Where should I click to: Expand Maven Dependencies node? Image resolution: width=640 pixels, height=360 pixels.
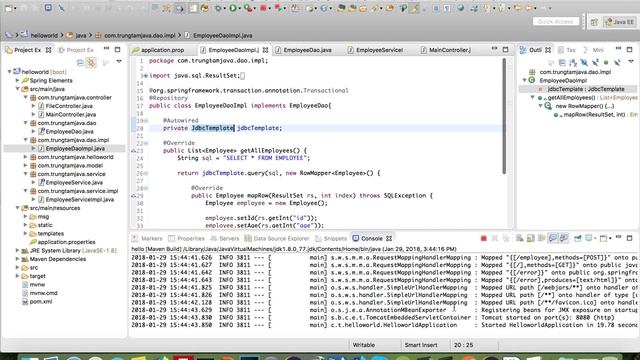coord(18,259)
